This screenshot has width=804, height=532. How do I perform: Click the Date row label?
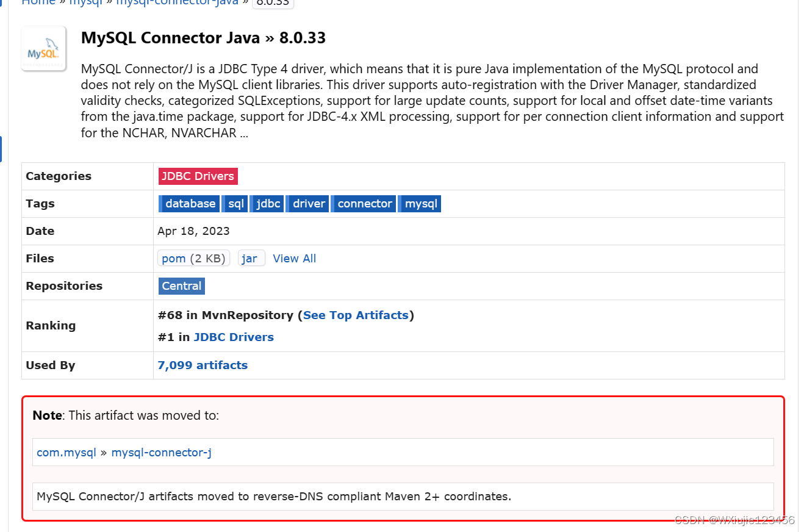40,231
